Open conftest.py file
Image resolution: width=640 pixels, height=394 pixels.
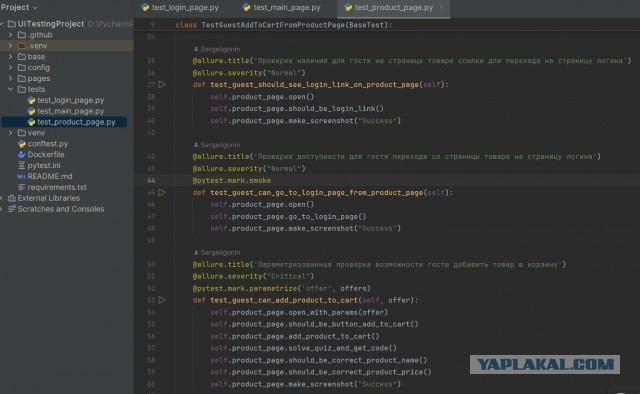point(48,144)
